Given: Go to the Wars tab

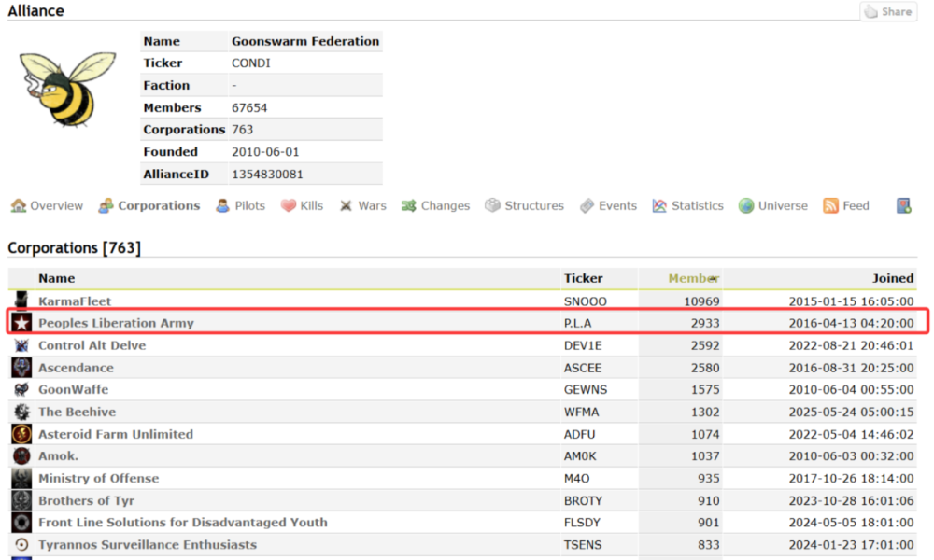Looking at the screenshot, I should click(x=372, y=206).
